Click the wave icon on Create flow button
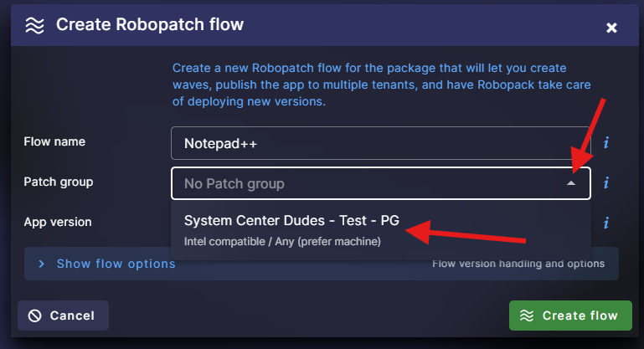The width and height of the screenshot is (644, 349). (x=527, y=316)
